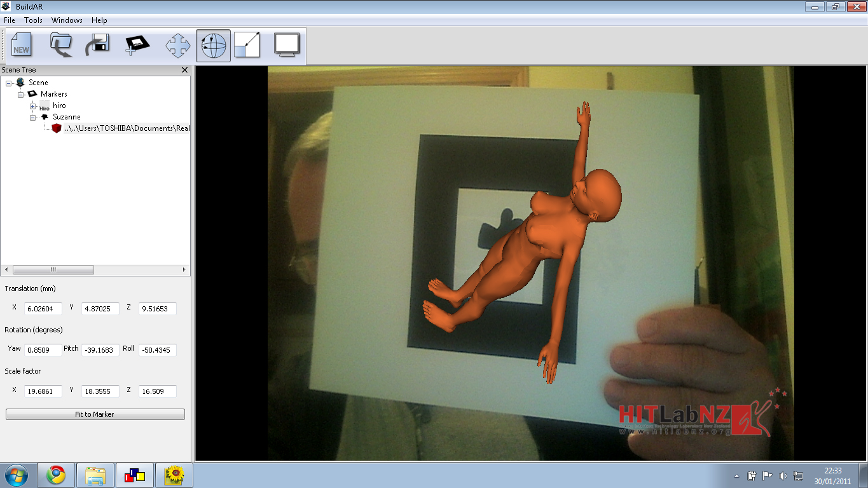The image size is (868, 488).
Task: Select the four-arrow translate tool
Action: click(178, 46)
